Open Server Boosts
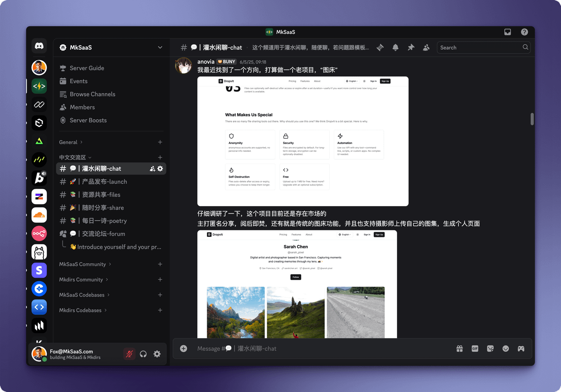 (111, 120)
